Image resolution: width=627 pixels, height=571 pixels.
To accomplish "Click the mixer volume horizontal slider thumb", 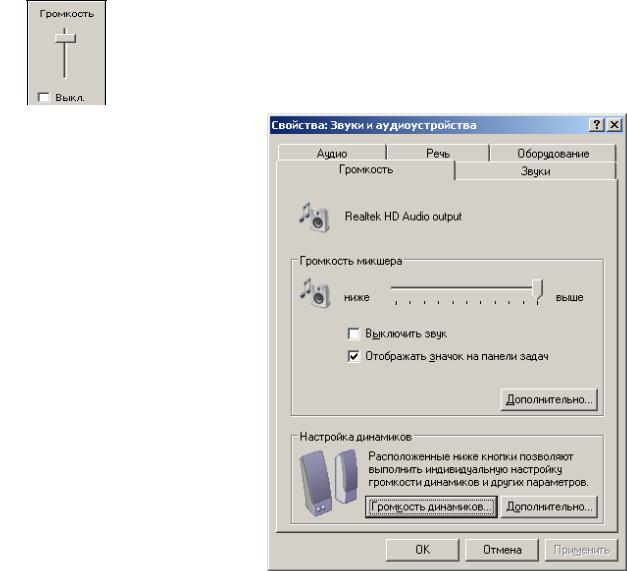I will (538, 289).
